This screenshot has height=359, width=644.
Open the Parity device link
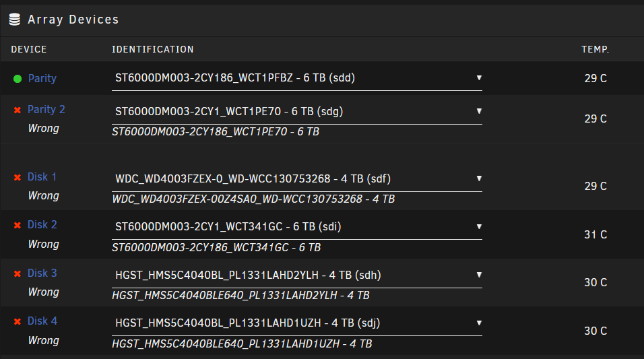point(42,78)
